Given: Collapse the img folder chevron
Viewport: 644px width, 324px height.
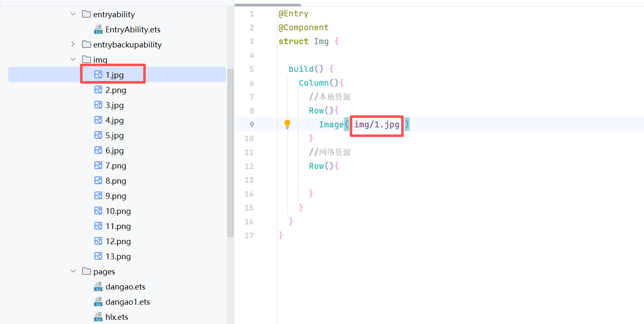Looking at the screenshot, I should coord(73,59).
